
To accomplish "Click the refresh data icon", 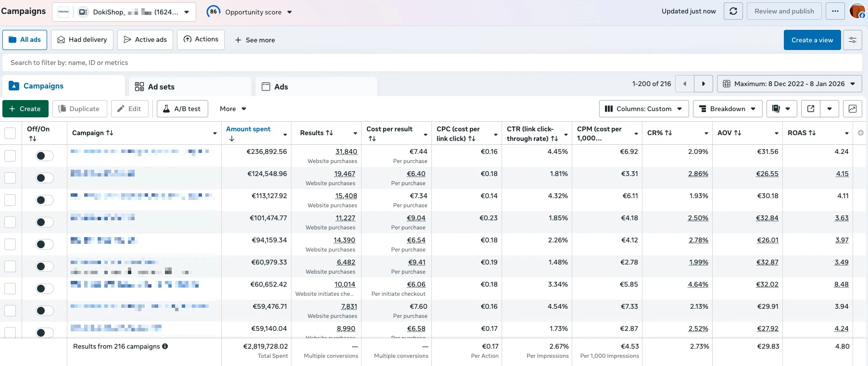I will pyautogui.click(x=733, y=11).
